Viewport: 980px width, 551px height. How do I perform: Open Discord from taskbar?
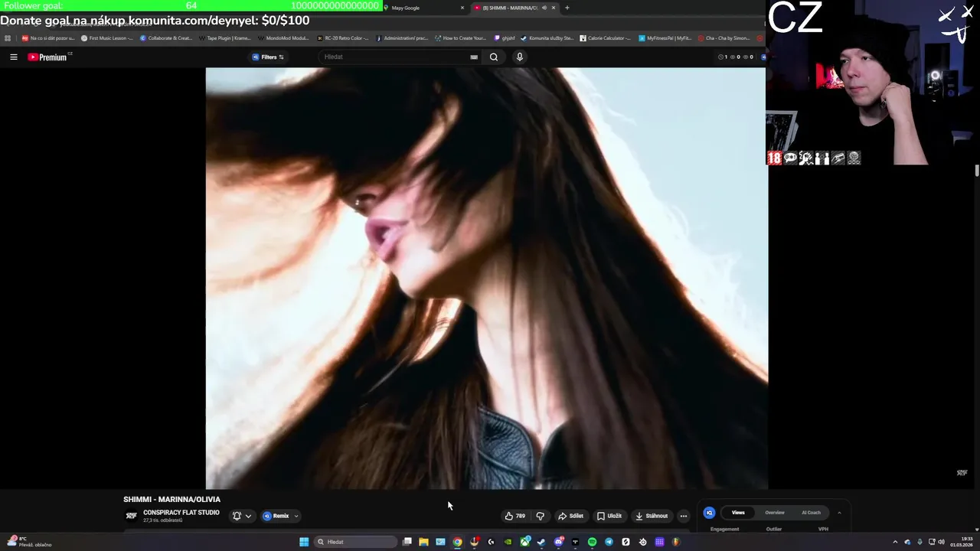(x=559, y=542)
